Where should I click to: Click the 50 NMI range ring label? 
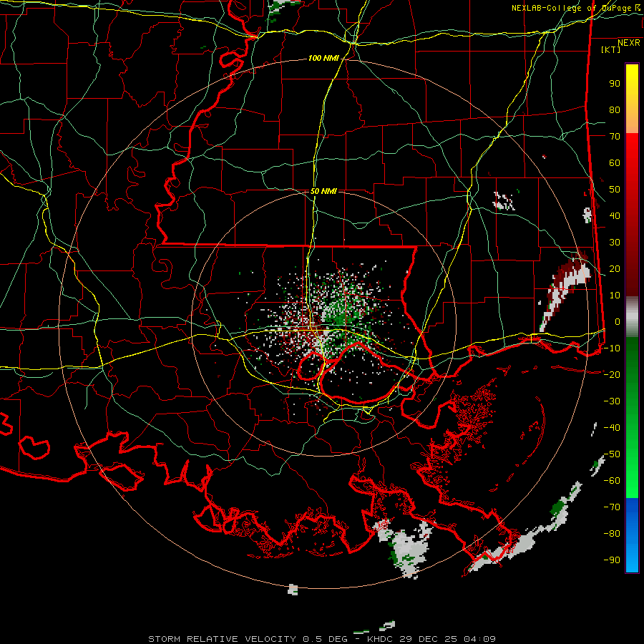pyautogui.click(x=323, y=191)
